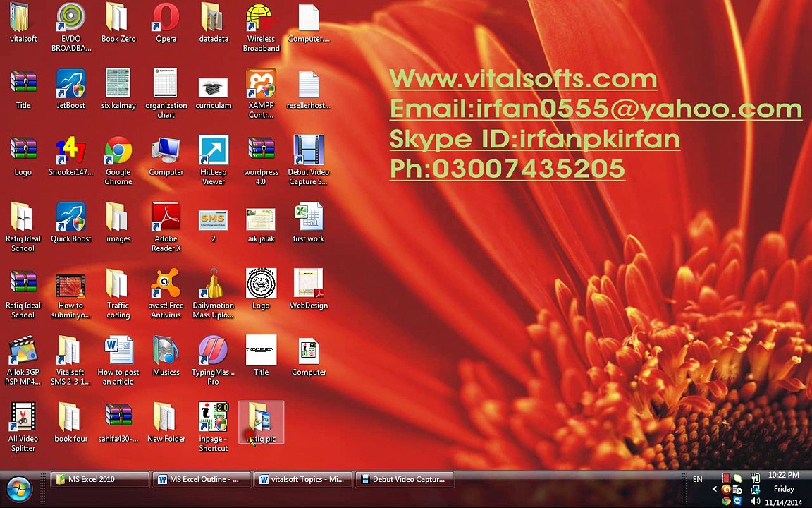The height and width of the screenshot is (508, 812).
Task: Open the power battery tray icon
Action: tap(756, 477)
